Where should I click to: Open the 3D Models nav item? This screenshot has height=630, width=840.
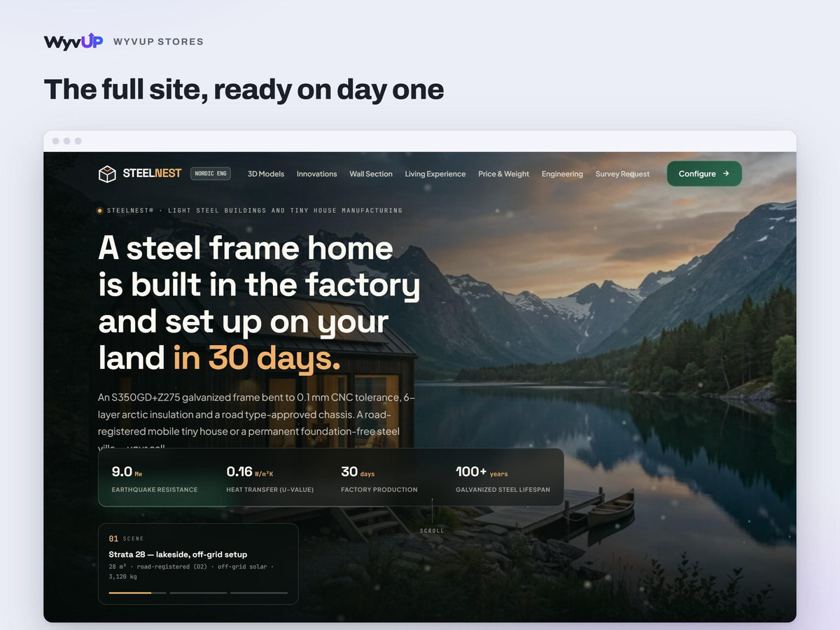tap(266, 174)
